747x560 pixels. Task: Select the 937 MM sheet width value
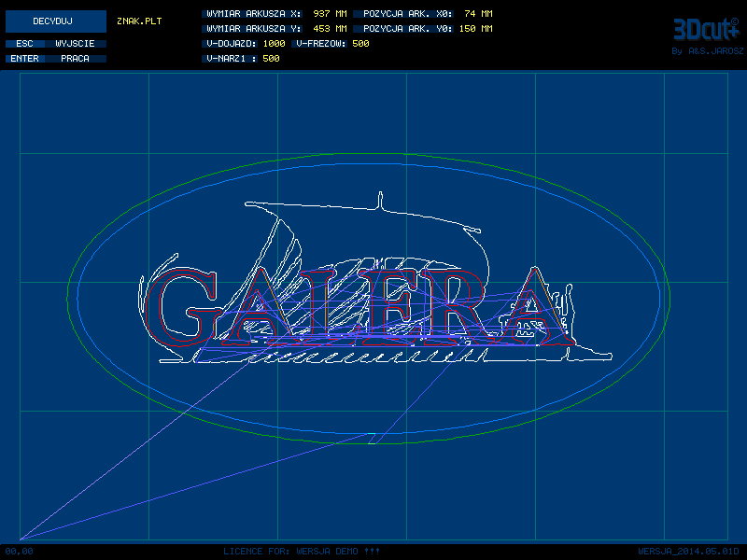[330, 14]
